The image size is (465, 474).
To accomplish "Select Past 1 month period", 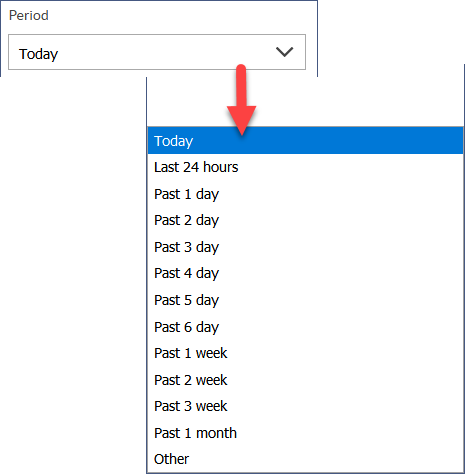I will [305, 433].
